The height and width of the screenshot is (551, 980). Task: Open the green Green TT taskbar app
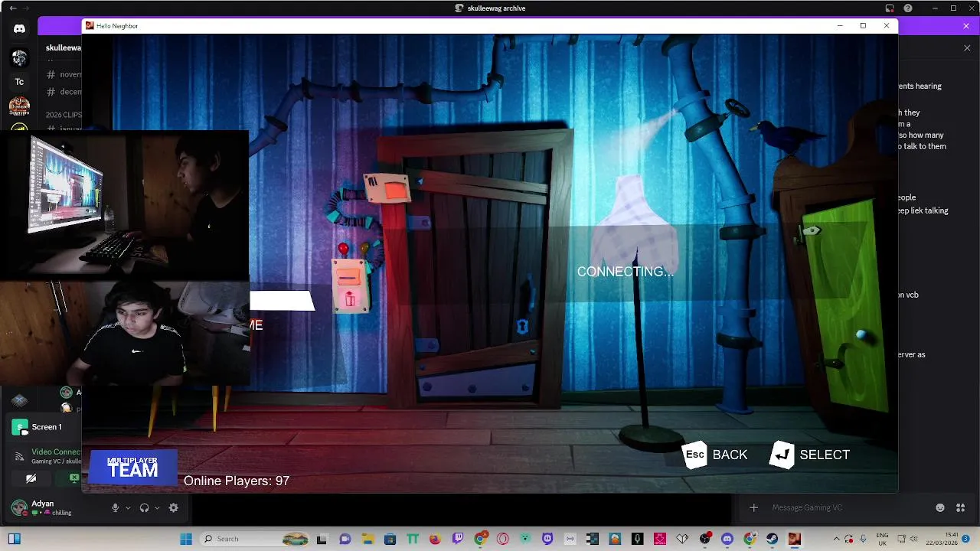point(413,539)
